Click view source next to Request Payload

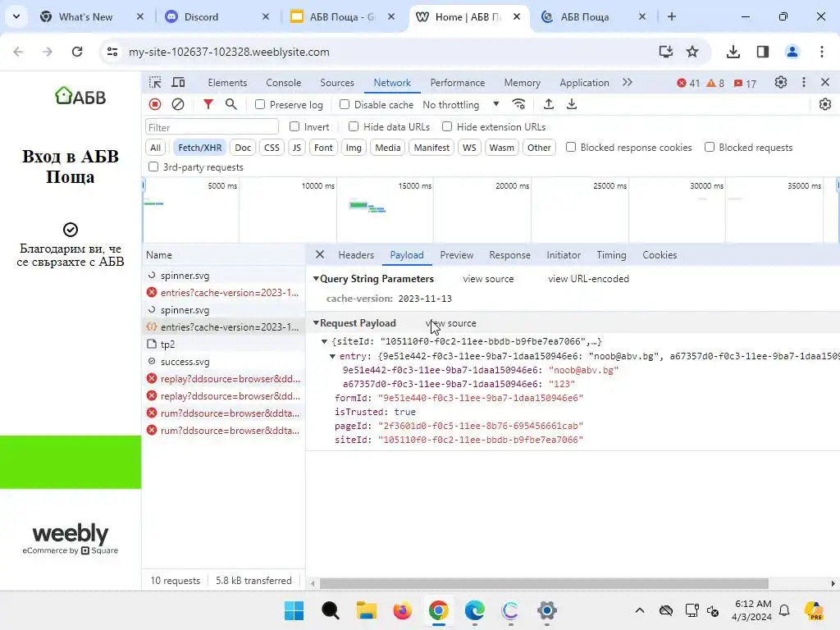pyautogui.click(x=450, y=323)
